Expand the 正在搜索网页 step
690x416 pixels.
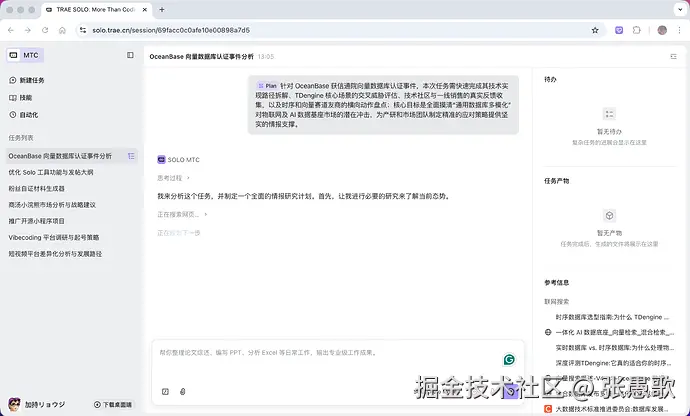pyautogui.click(x=182, y=214)
